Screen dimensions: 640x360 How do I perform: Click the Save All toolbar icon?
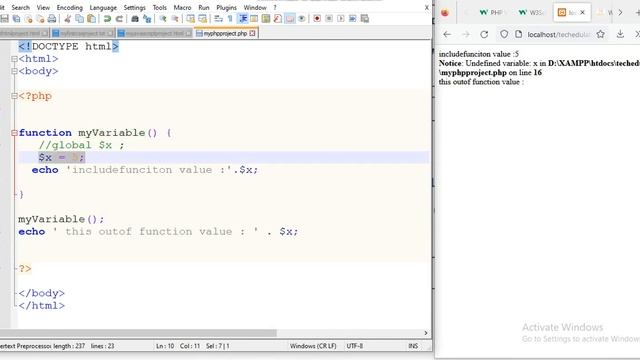16,19
